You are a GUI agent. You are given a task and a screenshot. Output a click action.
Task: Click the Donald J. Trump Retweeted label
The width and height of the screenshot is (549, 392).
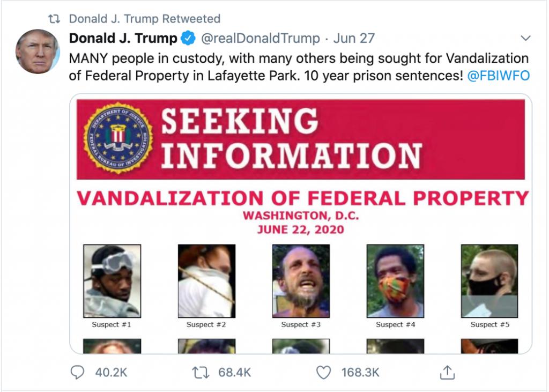[x=145, y=19]
